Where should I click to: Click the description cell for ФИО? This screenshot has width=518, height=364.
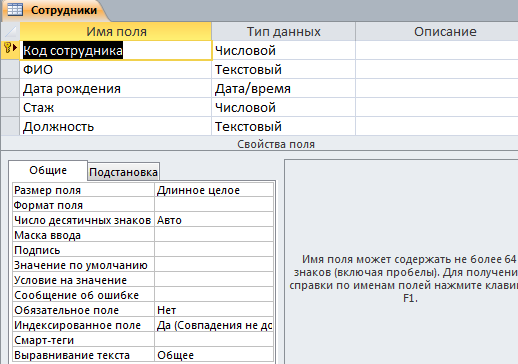point(437,70)
